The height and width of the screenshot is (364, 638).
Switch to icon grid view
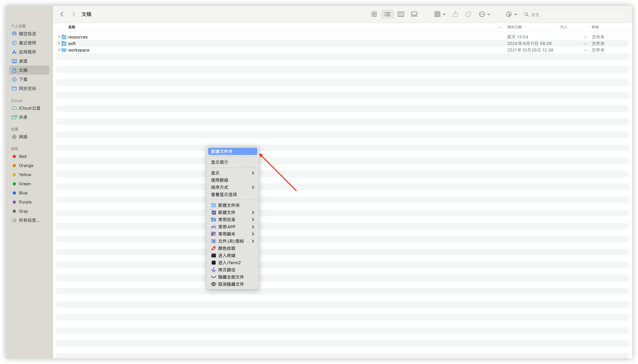coord(374,14)
